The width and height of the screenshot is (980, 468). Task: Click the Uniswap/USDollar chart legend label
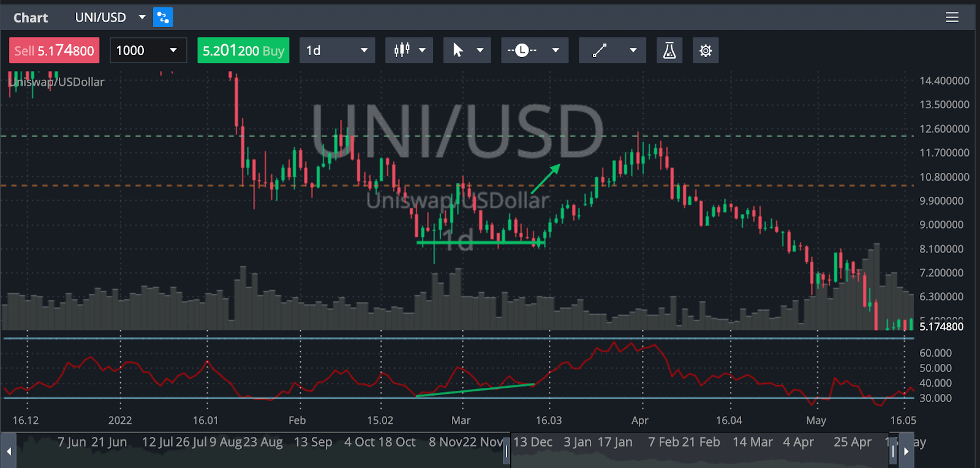(x=56, y=81)
